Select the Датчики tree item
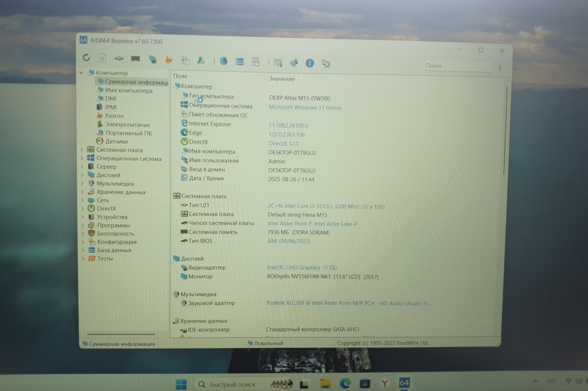Screen dimensions: 588x391 [x=112, y=141]
